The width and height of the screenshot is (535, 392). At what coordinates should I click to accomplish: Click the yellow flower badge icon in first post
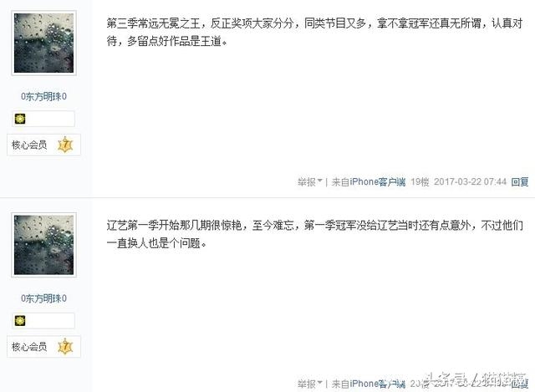pos(20,119)
